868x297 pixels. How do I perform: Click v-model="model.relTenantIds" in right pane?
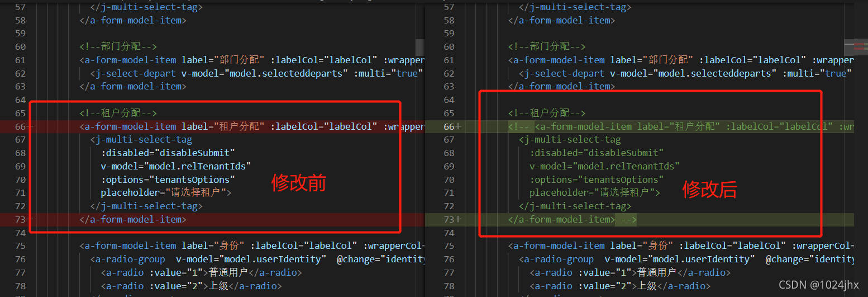(x=605, y=166)
